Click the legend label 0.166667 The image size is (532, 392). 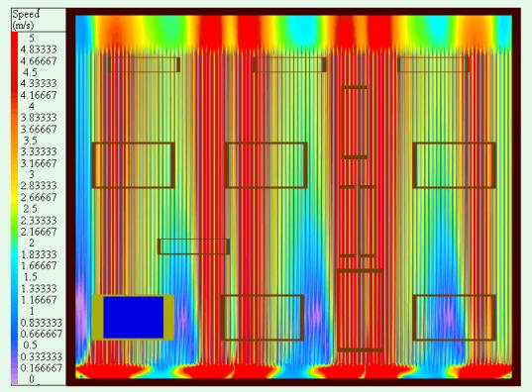point(42,367)
